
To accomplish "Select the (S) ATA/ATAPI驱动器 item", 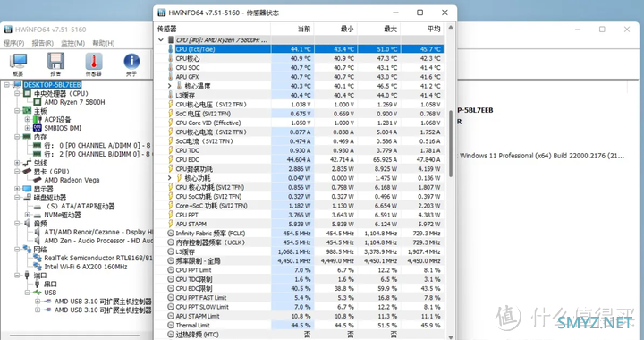I will (x=80, y=206).
